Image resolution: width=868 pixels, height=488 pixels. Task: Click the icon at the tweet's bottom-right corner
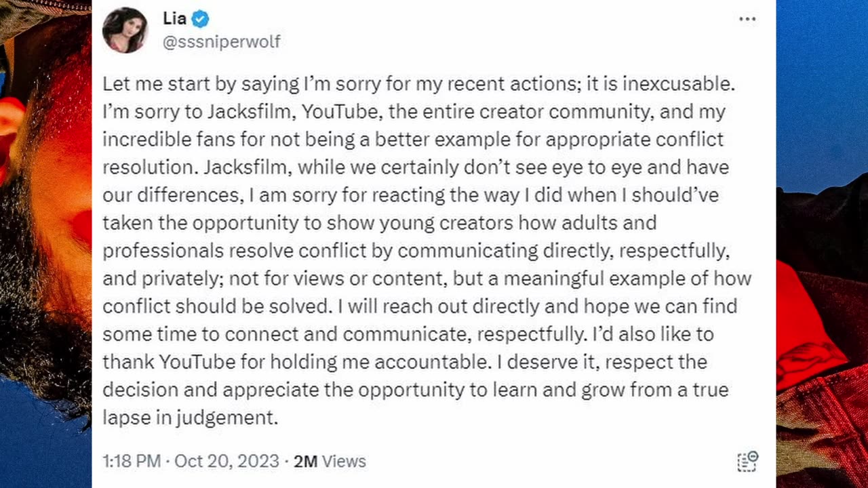coord(747,461)
